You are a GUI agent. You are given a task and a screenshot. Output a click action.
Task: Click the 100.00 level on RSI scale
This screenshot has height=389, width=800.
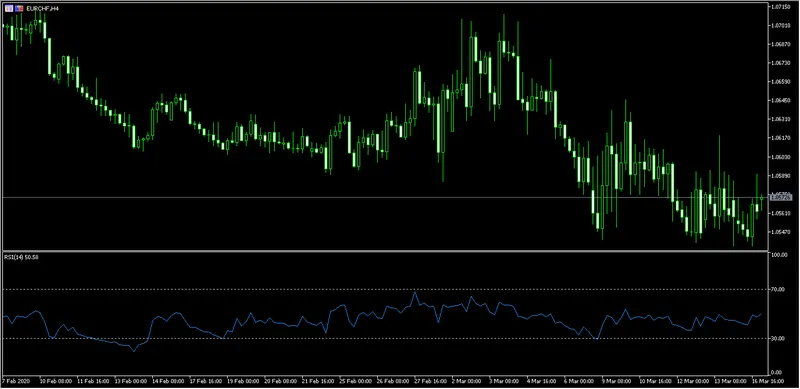point(782,254)
